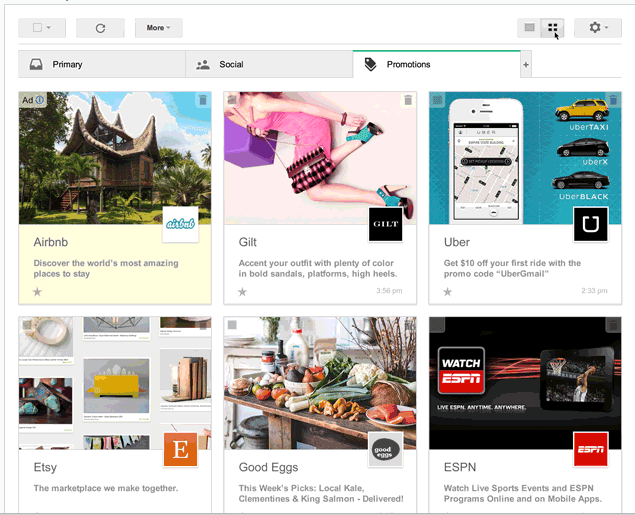635x515 pixels.
Task: Select the Etsy card checkbox
Action: coord(27,325)
